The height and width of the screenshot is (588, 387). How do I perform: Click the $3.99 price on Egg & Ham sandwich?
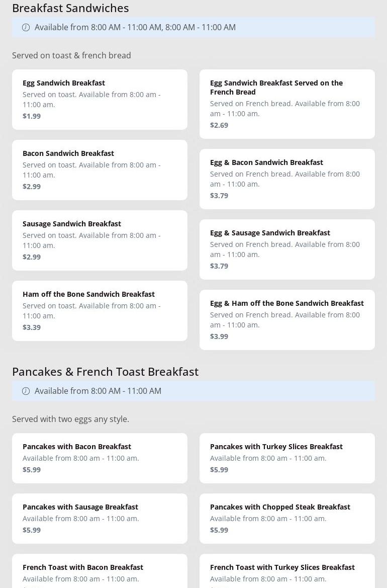tap(219, 337)
